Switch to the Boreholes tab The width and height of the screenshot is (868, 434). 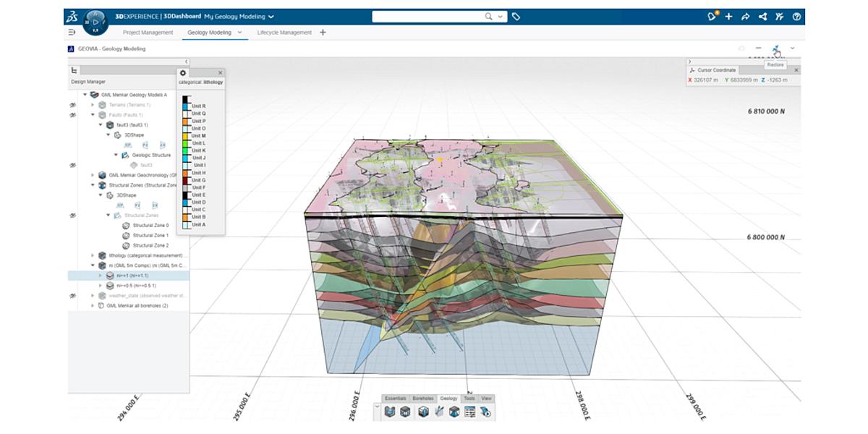click(x=423, y=398)
